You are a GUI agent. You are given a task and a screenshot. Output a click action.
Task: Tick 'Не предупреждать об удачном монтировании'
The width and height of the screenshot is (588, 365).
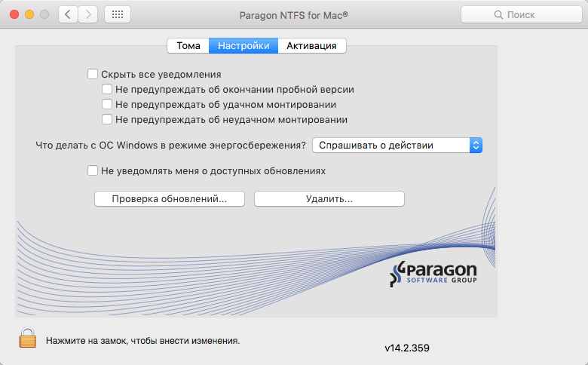click(107, 104)
